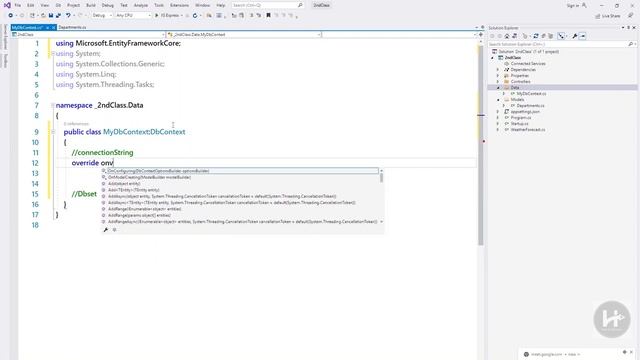Click the bookmark toolbar icon
Viewport: 640px width, 360px height.
(x=268, y=15)
